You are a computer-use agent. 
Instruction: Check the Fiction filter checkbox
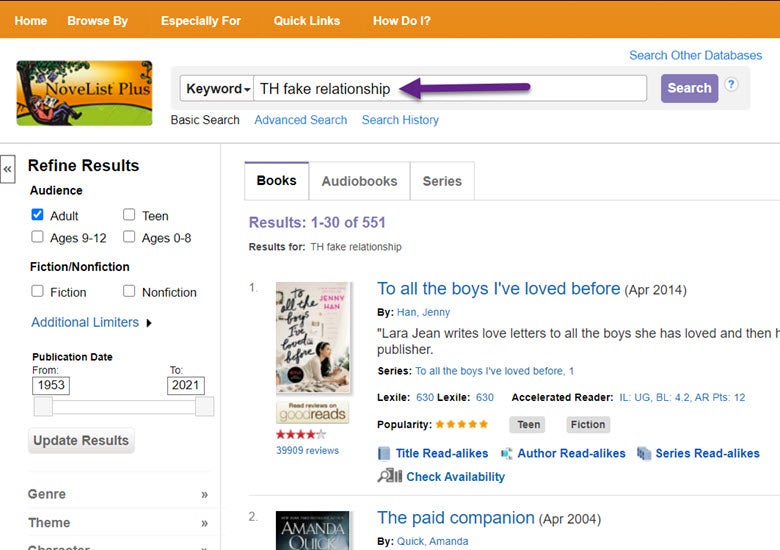(x=38, y=292)
